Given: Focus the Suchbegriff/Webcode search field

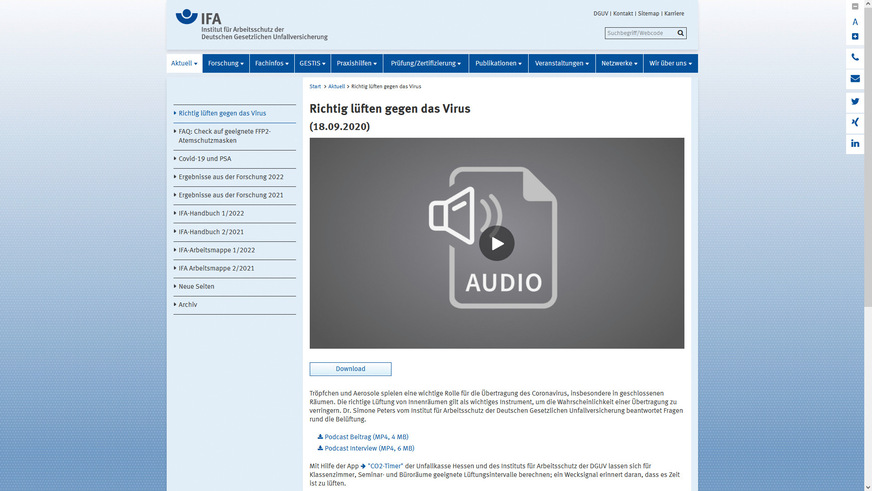Looking at the screenshot, I should 639,33.
